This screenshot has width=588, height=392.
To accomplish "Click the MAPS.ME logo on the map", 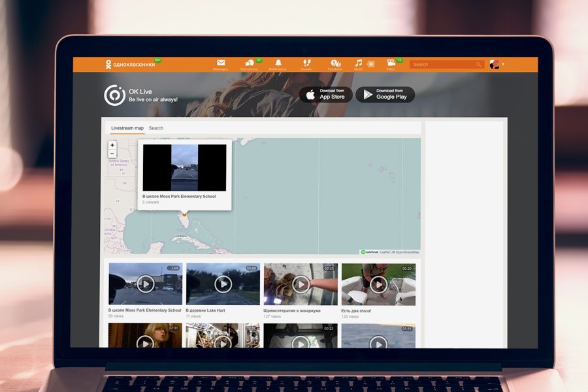I will pyautogui.click(x=370, y=252).
